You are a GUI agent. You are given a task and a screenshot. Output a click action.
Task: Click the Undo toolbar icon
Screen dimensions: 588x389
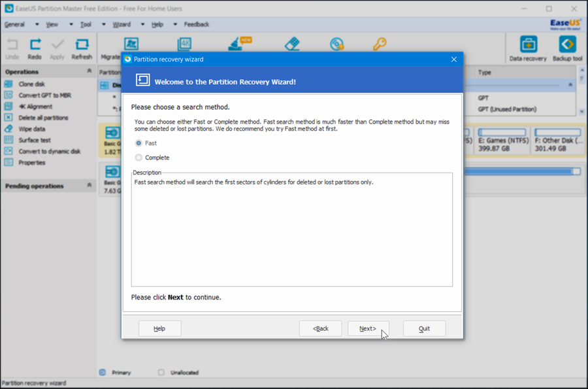[12, 49]
